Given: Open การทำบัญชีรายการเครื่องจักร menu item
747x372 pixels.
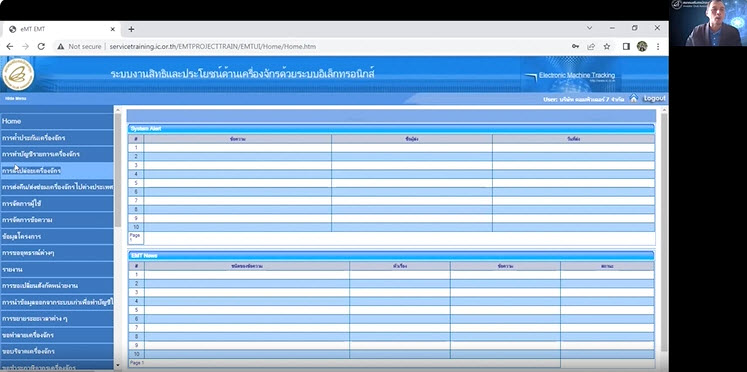Looking at the screenshot, I should pos(57,154).
